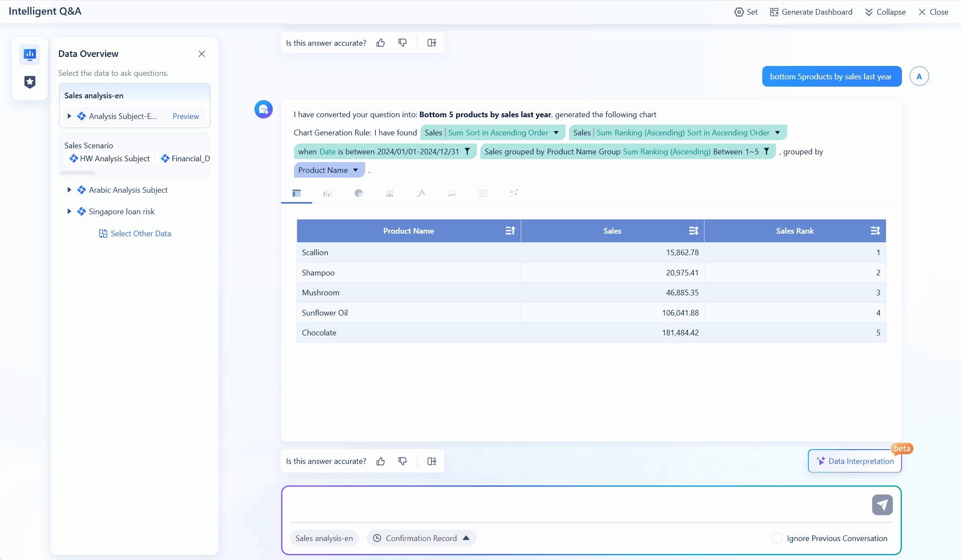961x560 pixels.
Task: Select the KPI number (123) chart icon
Action: click(483, 193)
